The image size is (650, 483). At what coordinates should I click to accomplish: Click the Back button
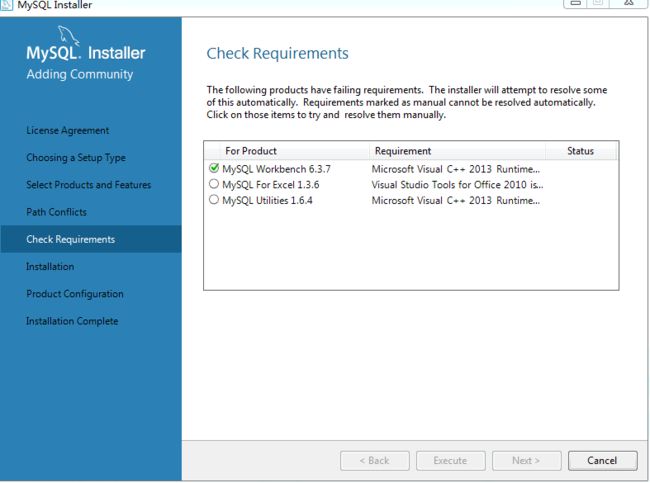click(375, 461)
